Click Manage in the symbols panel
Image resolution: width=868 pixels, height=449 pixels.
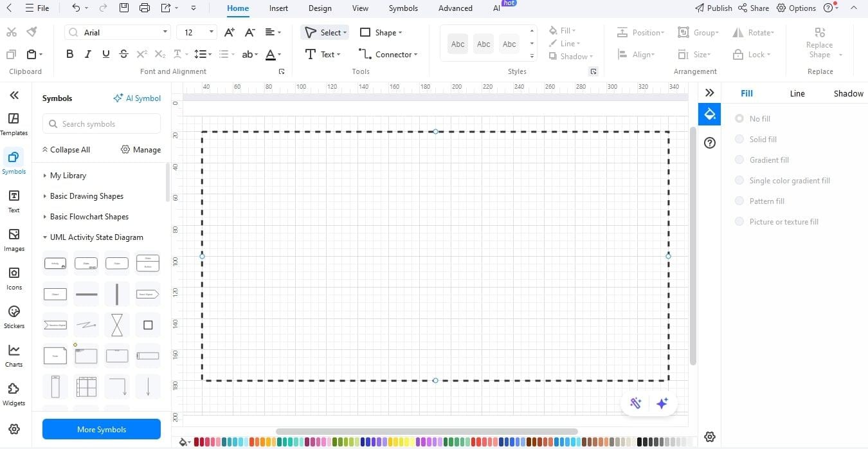pos(141,149)
